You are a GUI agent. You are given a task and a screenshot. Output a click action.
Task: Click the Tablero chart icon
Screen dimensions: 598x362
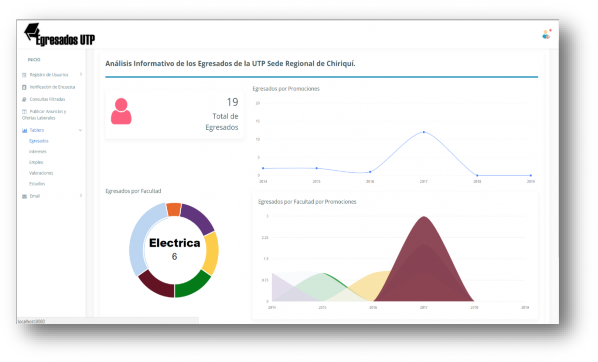click(24, 130)
